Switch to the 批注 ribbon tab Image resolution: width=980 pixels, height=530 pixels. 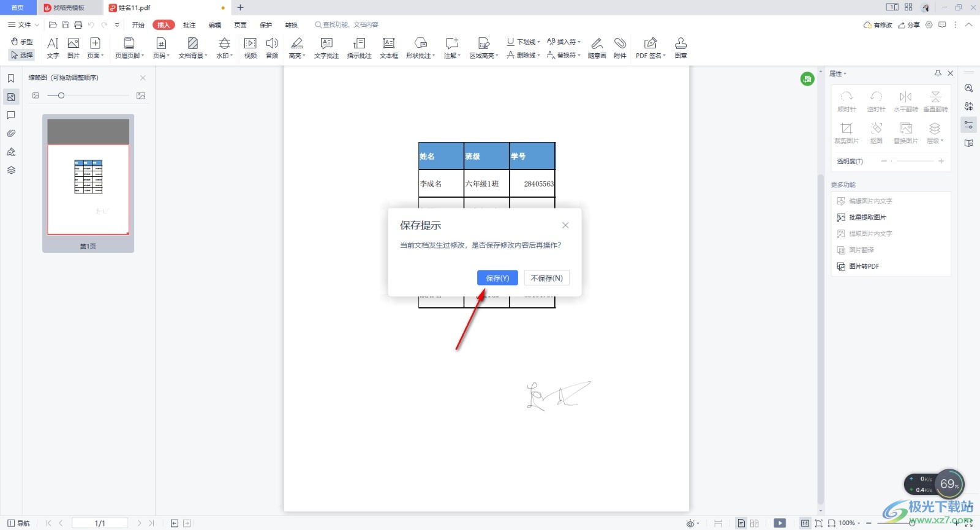tap(189, 25)
